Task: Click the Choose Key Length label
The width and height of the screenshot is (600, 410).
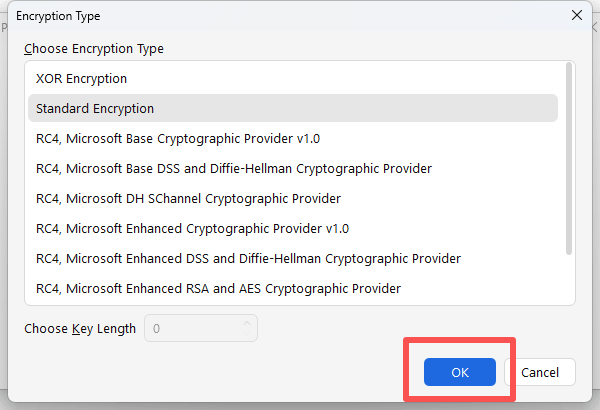Action: point(80,328)
